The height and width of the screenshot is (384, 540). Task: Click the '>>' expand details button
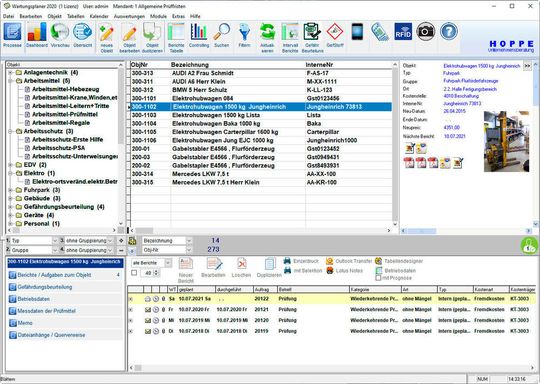527,65
